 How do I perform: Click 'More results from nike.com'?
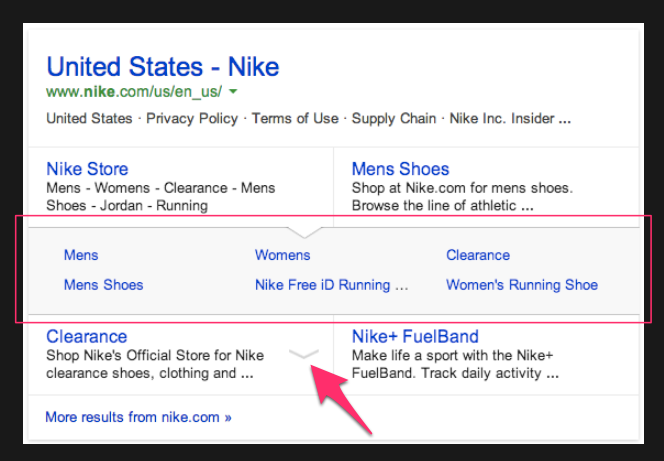[138, 417]
